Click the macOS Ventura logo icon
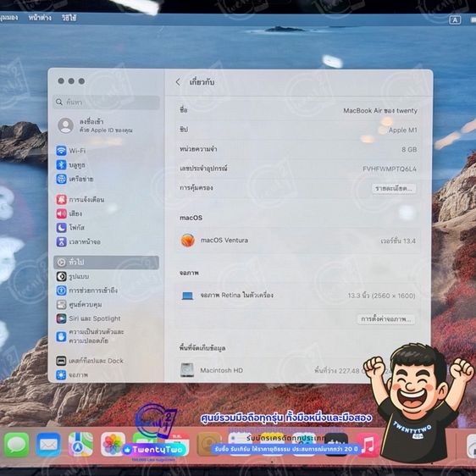476x476 pixels. point(188,241)
